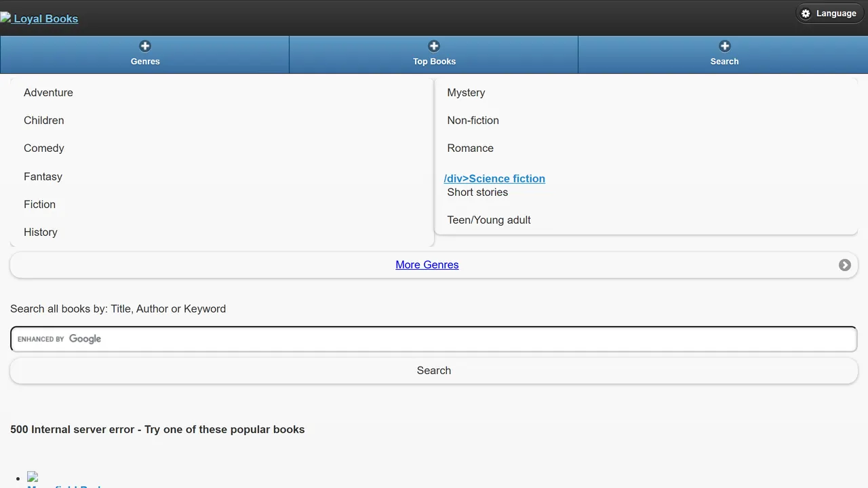This screenshot has width=868, height=488.
Task: Select the Adventure genre
Action: [48, 93]
